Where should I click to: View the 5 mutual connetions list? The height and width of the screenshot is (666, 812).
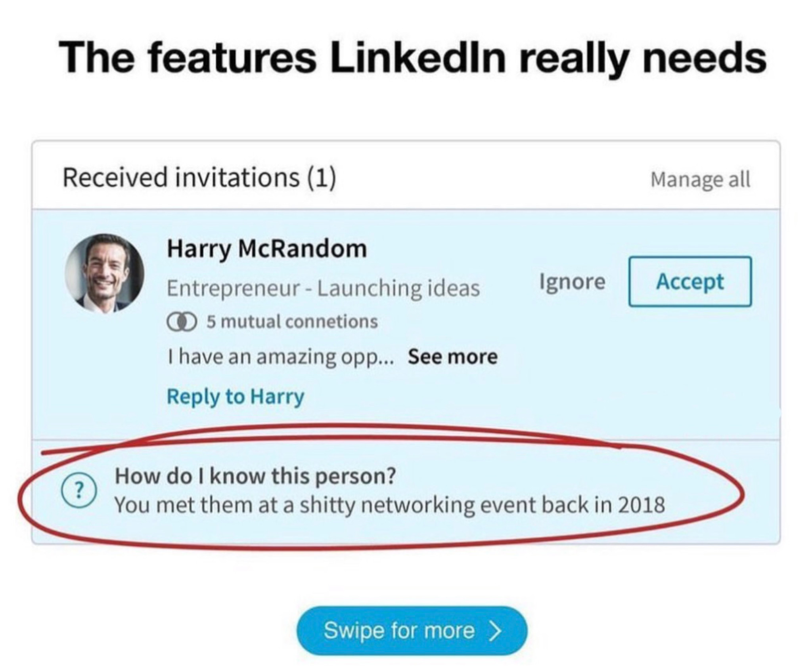click(x=292, y=321)
